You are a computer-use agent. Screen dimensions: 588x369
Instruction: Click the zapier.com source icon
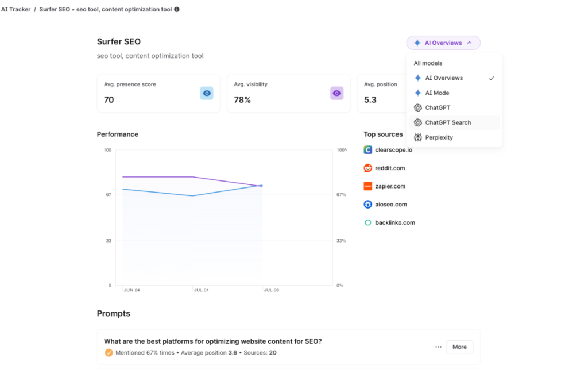click(x=367, y=186)
